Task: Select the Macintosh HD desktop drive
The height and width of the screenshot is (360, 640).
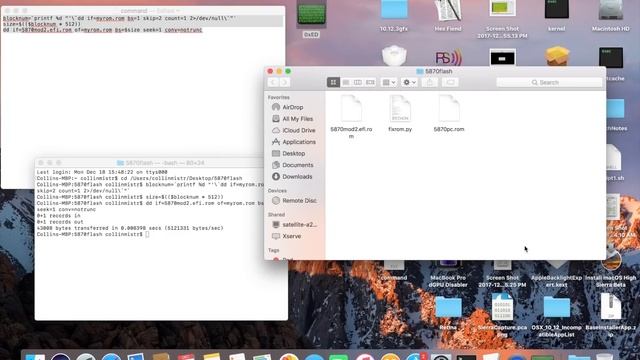Action: [x=611, y=16]
